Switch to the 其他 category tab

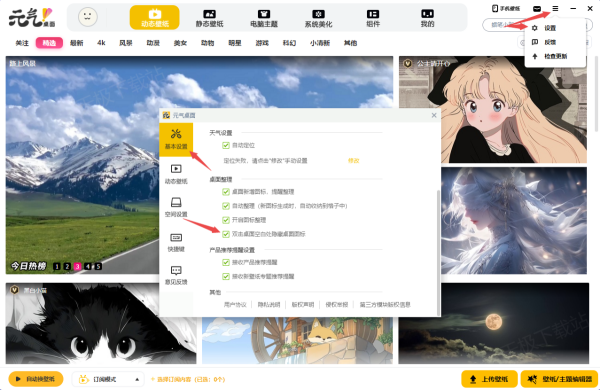[x=350, y=43]
